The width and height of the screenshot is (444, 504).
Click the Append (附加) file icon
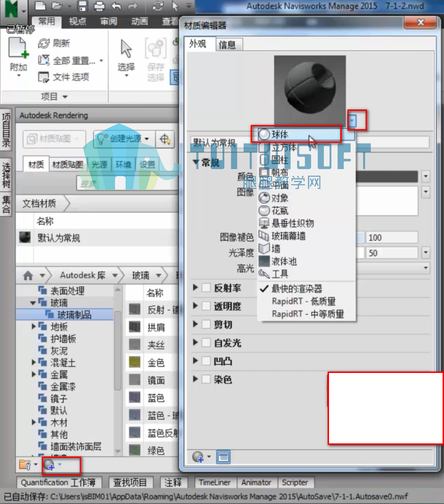[18, 48]
